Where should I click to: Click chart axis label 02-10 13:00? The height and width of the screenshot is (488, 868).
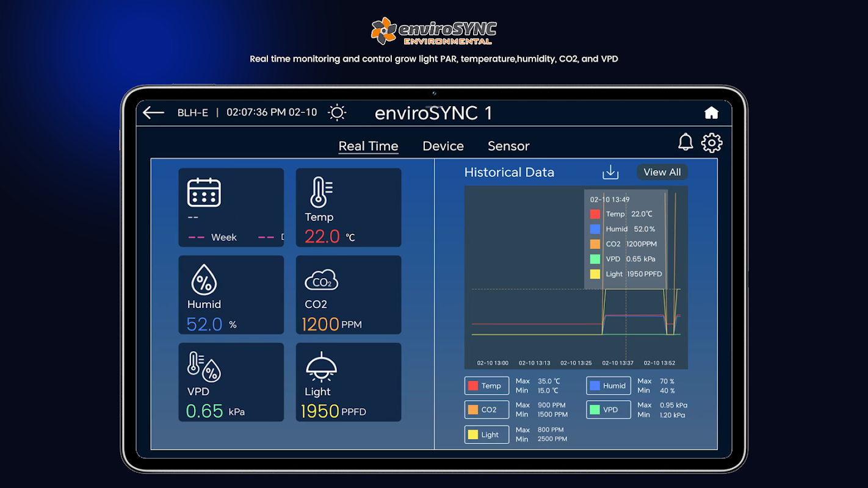[493, 363]
